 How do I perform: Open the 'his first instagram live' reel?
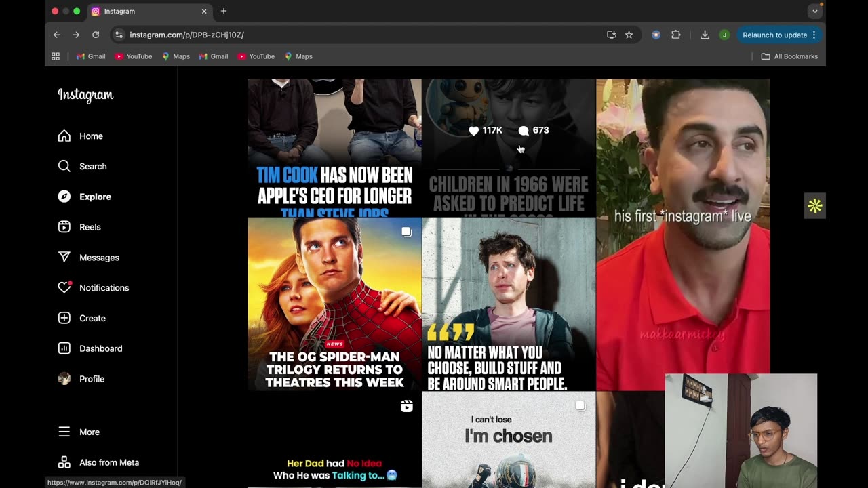[683, 235]
